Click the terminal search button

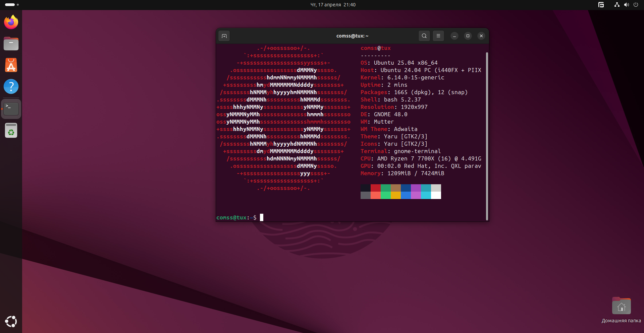(424, 36)
